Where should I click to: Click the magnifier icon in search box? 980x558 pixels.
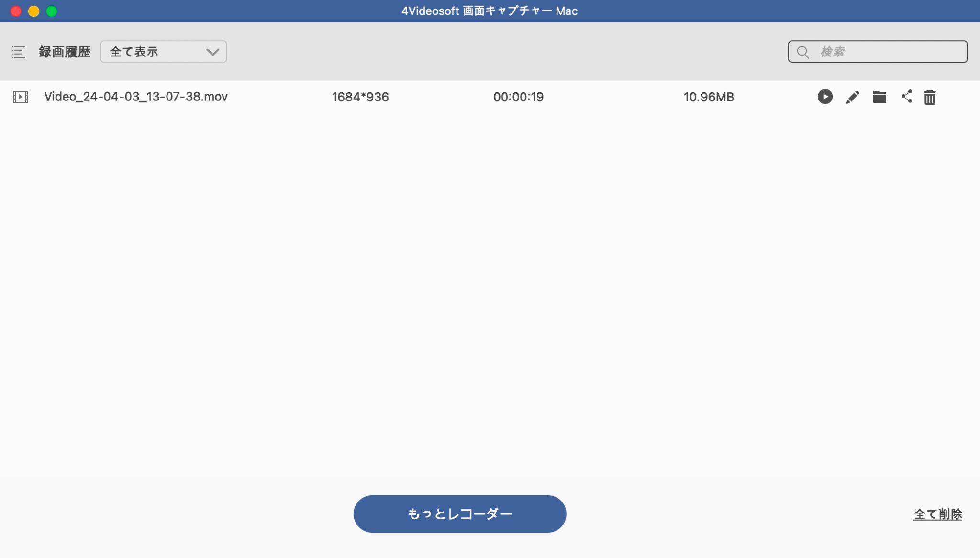pyautogui.click(x=803, y=52)
